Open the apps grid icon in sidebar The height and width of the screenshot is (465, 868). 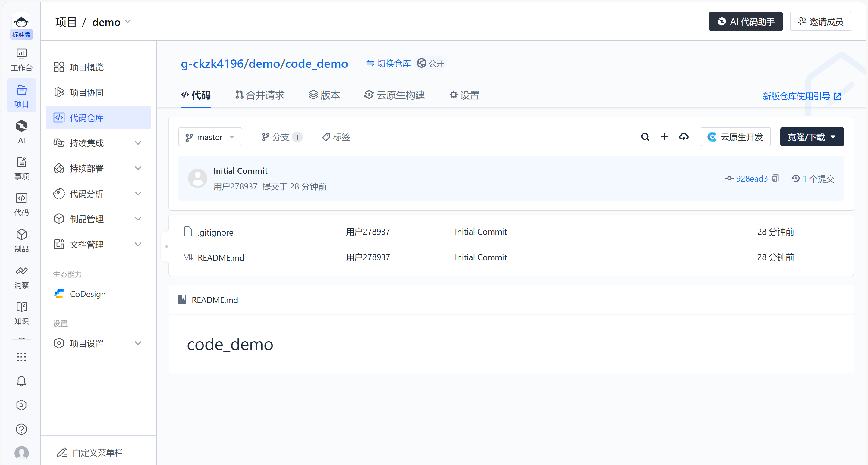[x=21, y=357]
